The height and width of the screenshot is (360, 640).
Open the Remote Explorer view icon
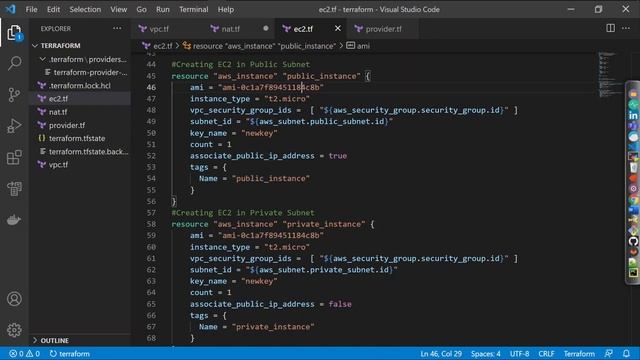pos(14,189)
